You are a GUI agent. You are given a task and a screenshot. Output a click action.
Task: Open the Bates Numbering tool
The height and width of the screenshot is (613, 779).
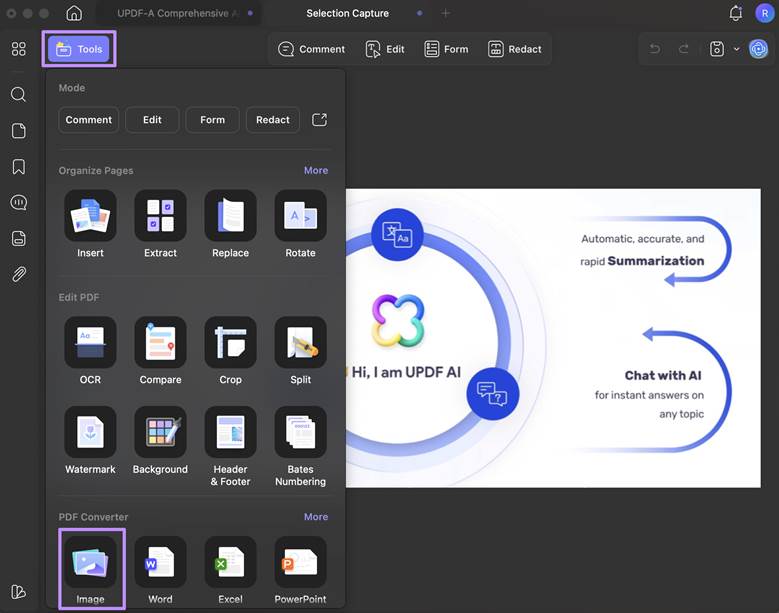click(x=300, y=447)
